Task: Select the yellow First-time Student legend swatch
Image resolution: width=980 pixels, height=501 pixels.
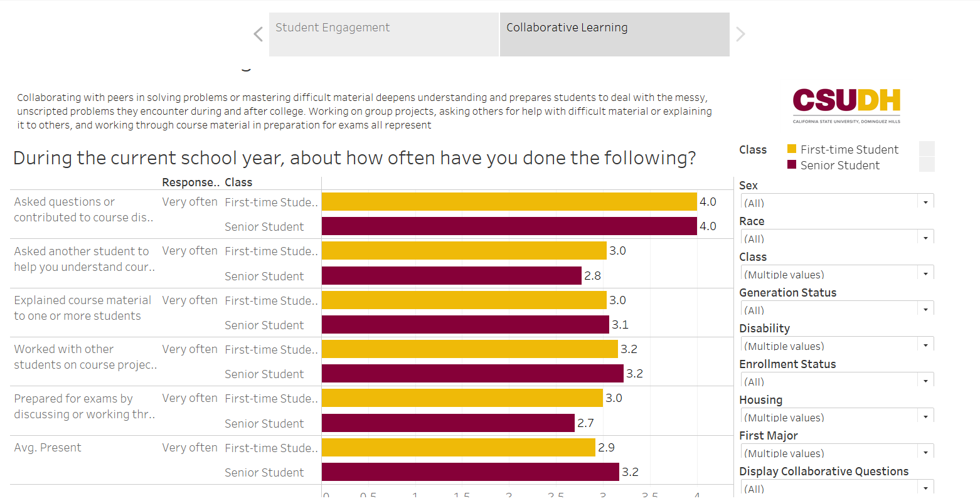Action: click(792, 149)
